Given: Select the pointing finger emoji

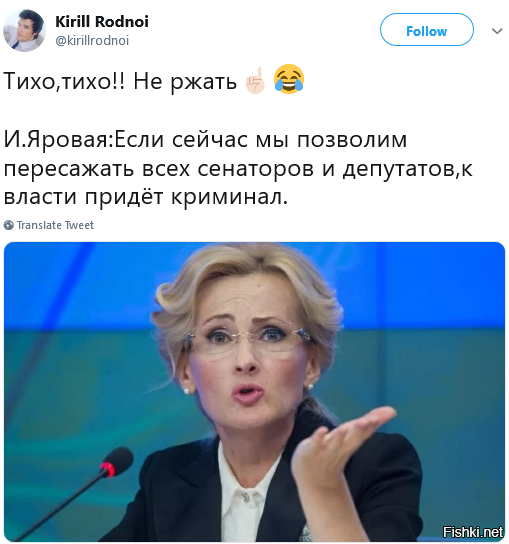Looking at the screenshot, I should tap(255, 80).
